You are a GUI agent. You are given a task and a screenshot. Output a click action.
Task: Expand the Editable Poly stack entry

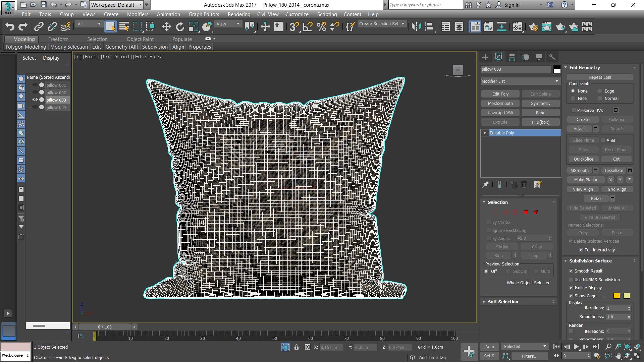[x=485, y=133]
